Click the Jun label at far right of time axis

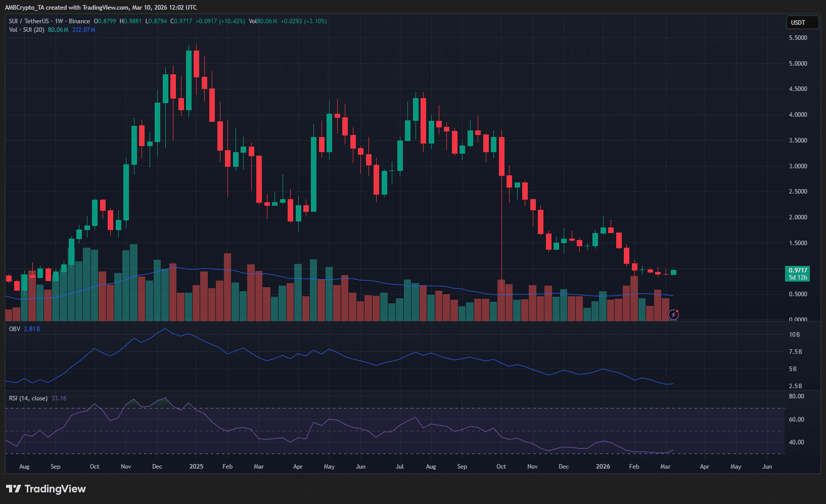point(767,467)
